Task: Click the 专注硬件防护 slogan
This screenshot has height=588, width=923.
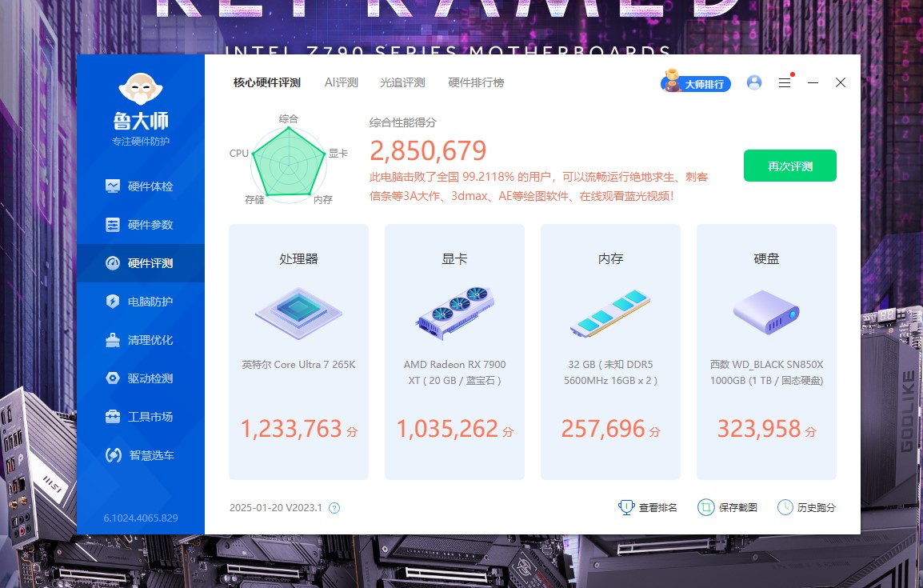Action: pos(141,142)
